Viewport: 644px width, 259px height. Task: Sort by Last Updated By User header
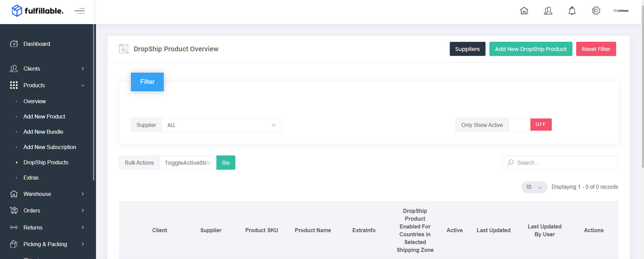click(x=545, y=230)
